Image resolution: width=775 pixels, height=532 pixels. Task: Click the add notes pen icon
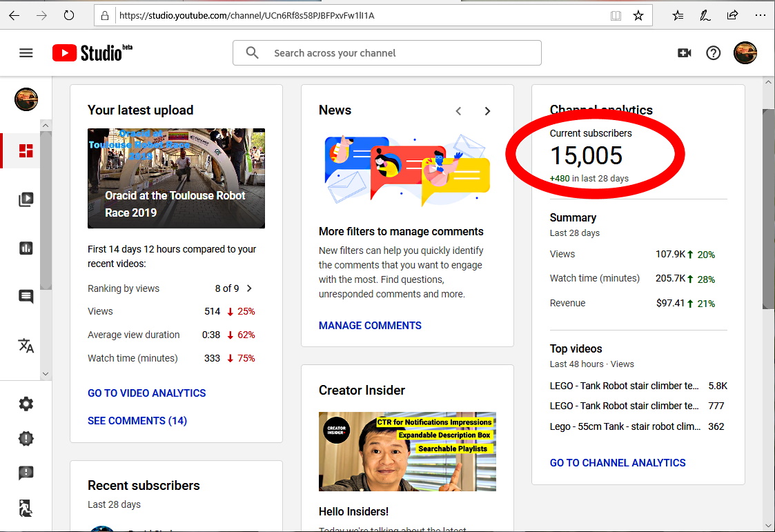(705, 16)
